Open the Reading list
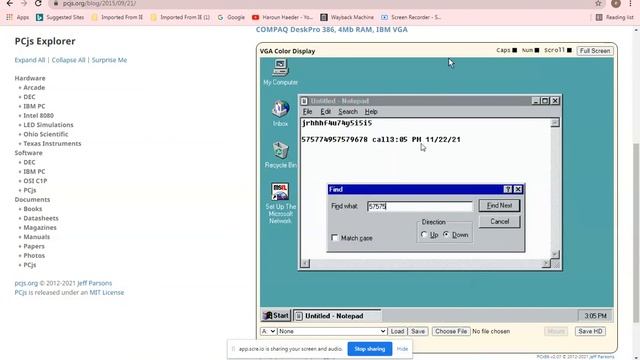 click(616, 17)
